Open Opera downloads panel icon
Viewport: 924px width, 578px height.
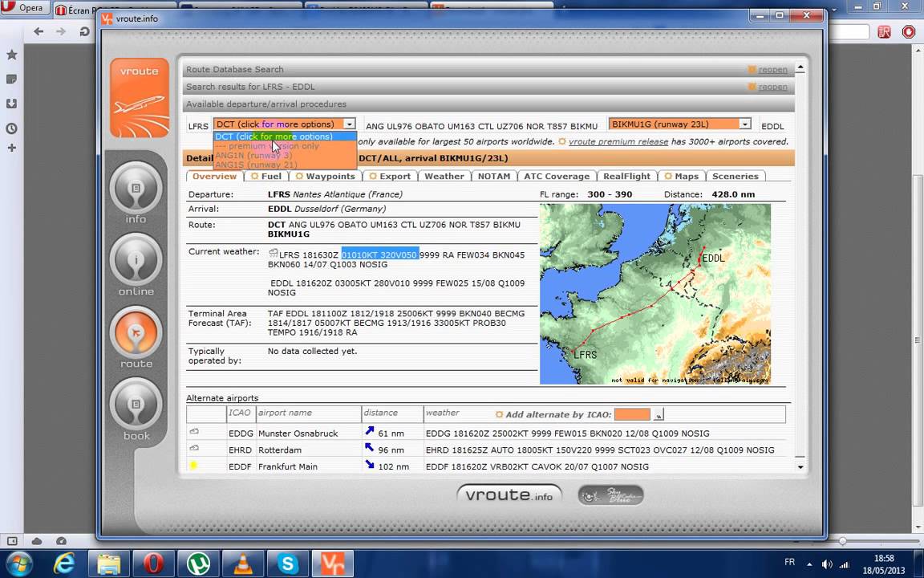coord(12,104)
